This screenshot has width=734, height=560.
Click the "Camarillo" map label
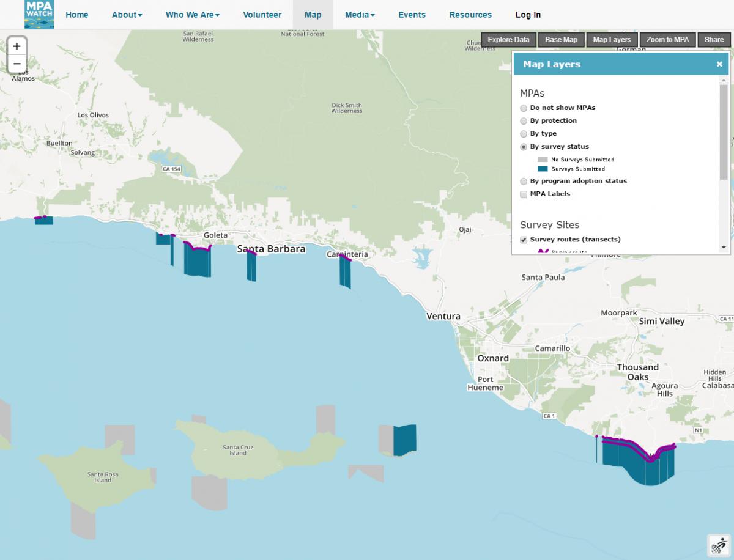click(x=552, y=348)
